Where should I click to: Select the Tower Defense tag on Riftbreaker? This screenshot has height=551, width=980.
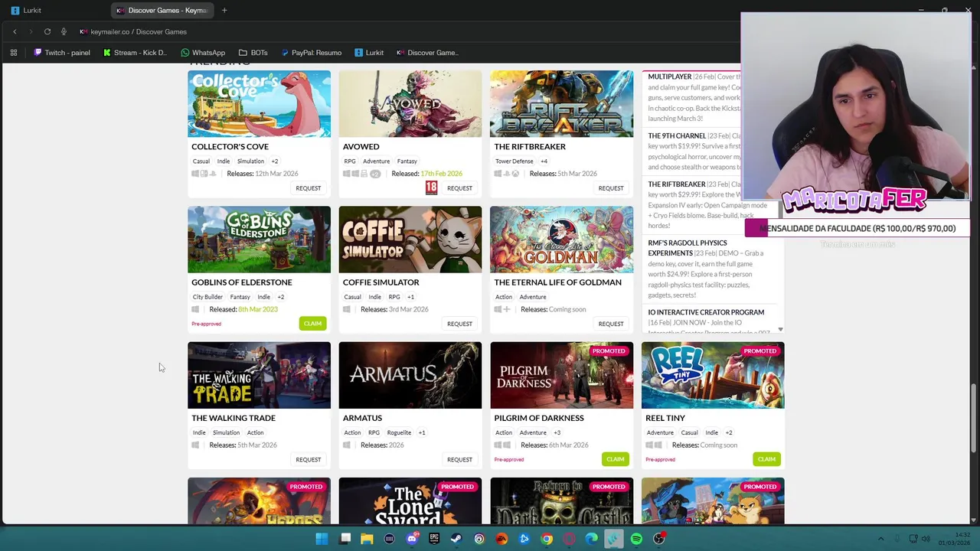[514, 161]
